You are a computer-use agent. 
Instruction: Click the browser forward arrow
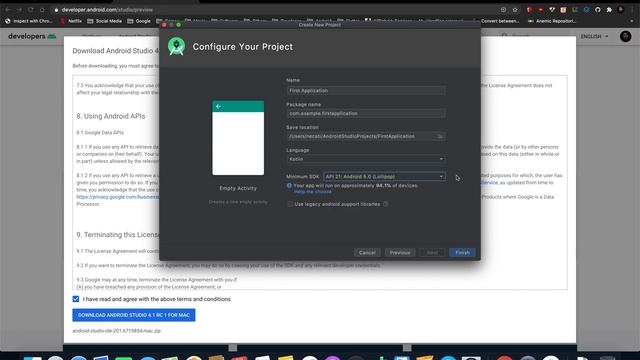[19, 9]
